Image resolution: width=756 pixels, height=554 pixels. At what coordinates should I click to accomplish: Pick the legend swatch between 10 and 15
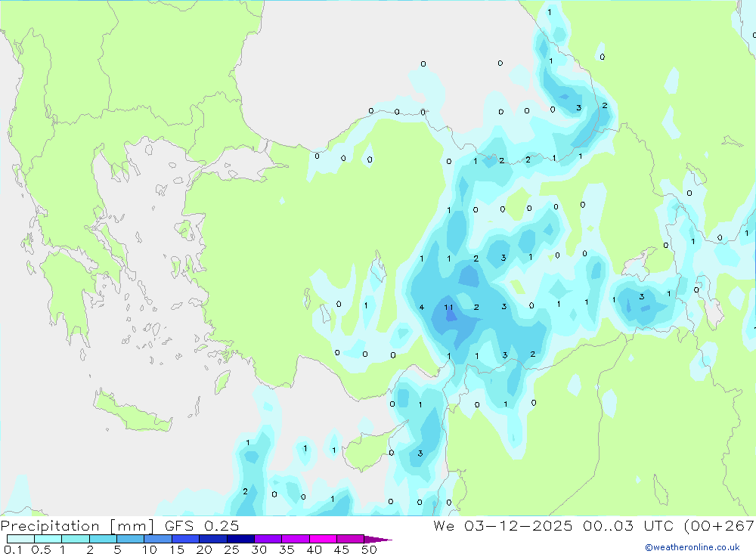click(158, 539)
